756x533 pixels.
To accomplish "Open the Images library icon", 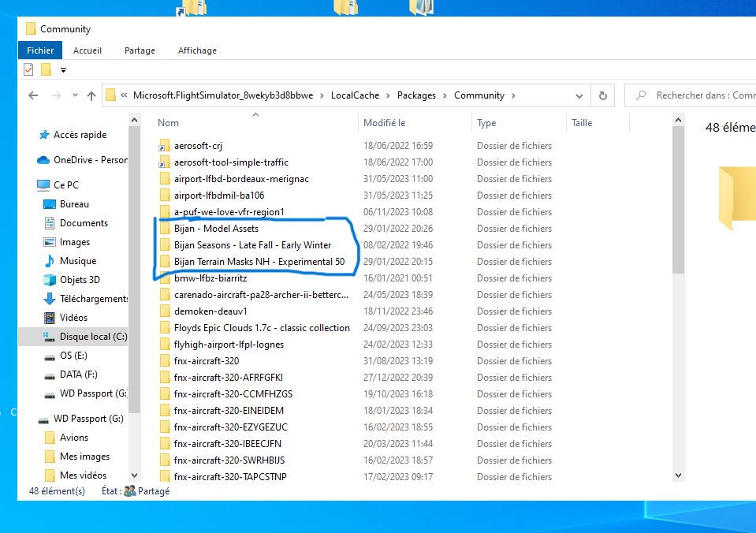I will click(x=49, y=241).
